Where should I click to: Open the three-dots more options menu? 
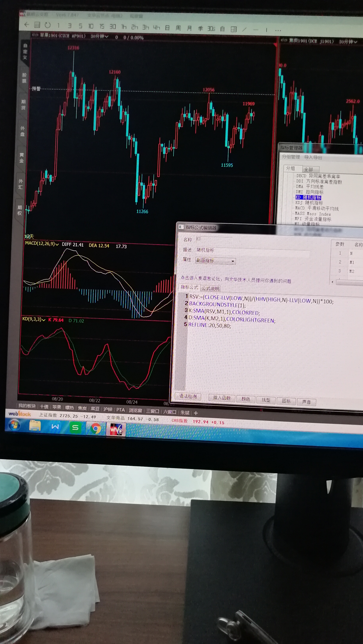pyautogui.click(x=278, y=30)
